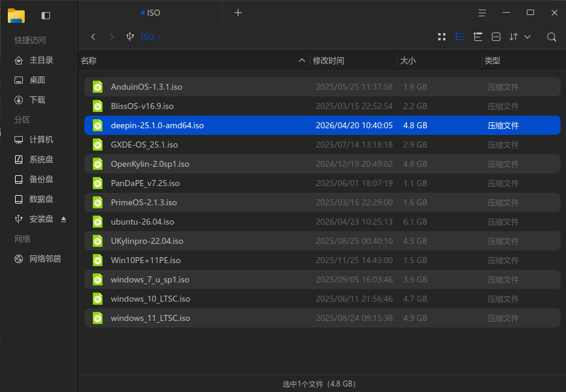Select UKylinpro-22.04.iso file

[322, 241]
